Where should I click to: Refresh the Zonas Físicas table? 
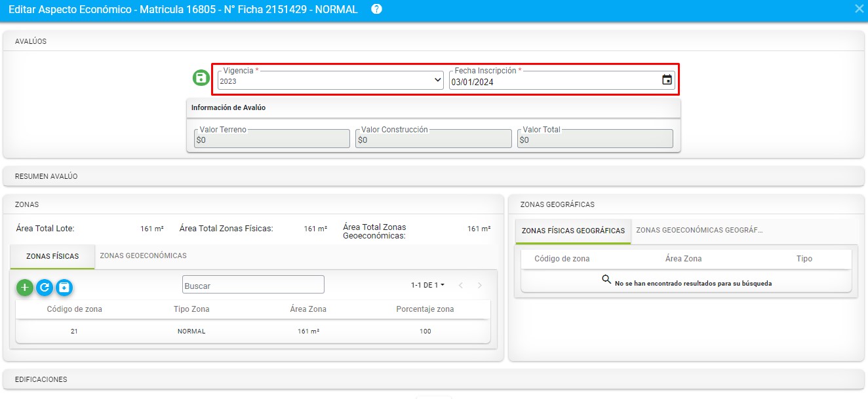[45, 287]
